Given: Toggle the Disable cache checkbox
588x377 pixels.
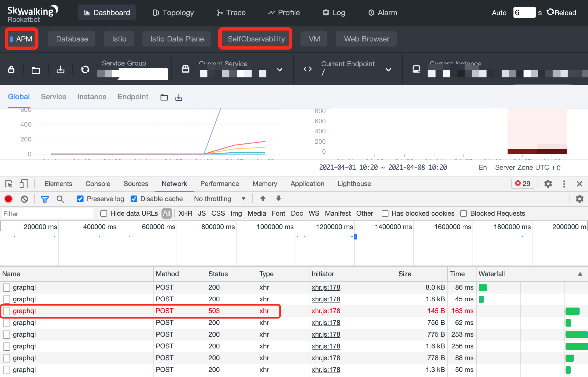Looking at the screenshot, I should click(134, 199).
